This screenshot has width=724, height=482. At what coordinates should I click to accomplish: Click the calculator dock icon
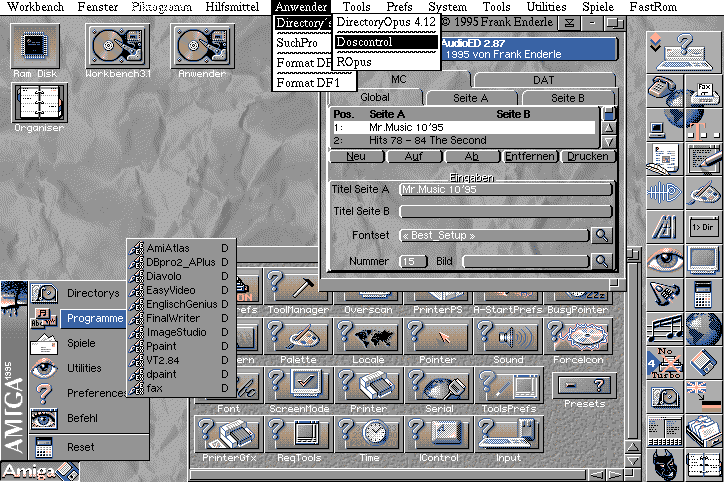(x=704, y=295)
